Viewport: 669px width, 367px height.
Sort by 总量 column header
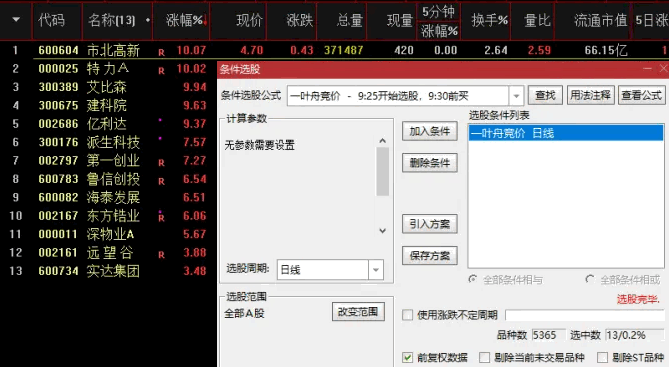tap(349, 20)
